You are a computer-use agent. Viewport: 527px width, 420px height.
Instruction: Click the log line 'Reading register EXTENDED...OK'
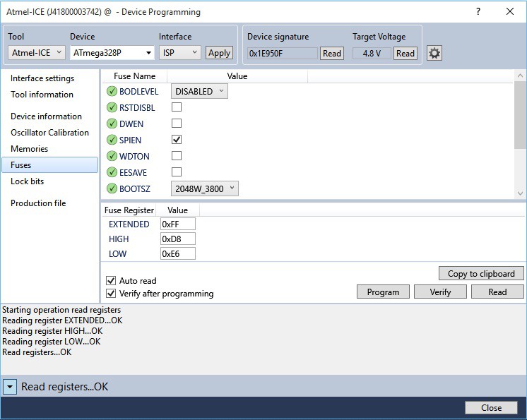point(62,320)
